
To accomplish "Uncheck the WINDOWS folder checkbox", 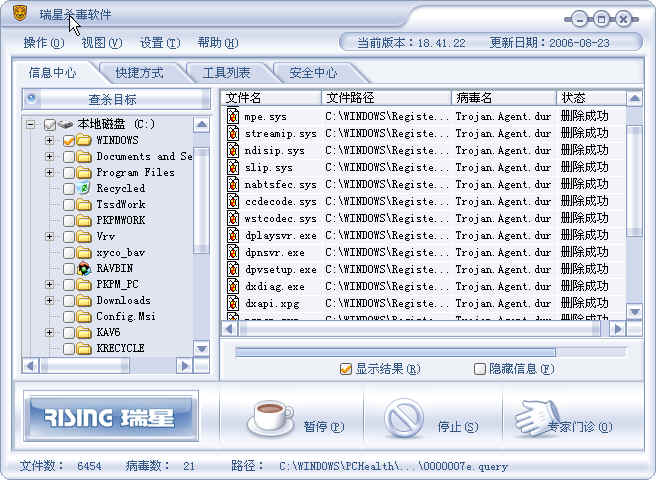I will tap(69, 141).
